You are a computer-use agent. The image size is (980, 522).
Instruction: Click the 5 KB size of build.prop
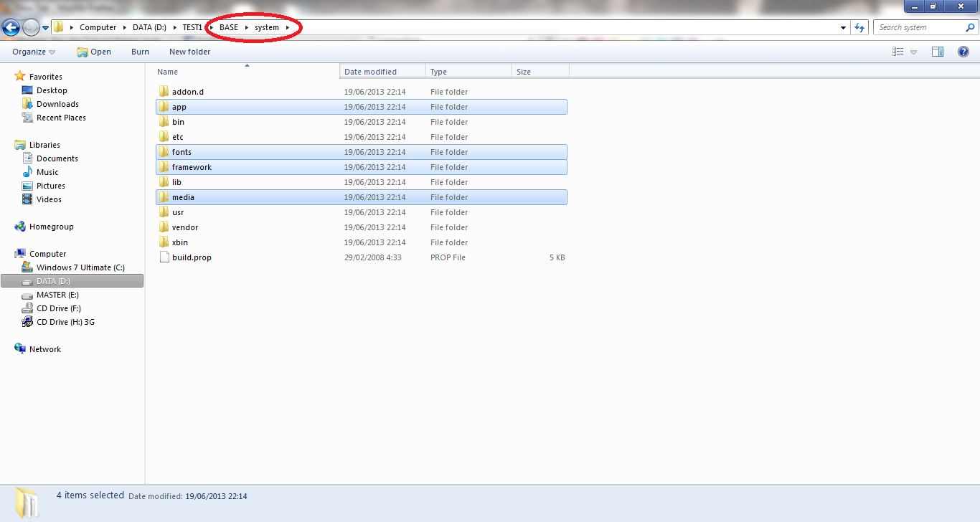click(557, 257)
